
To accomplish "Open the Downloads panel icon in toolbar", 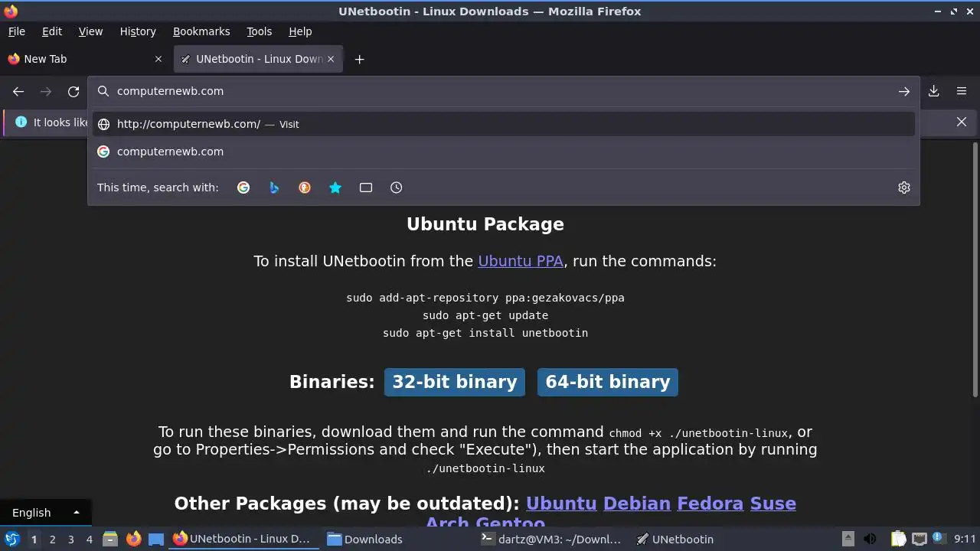I will click(934, 91).
